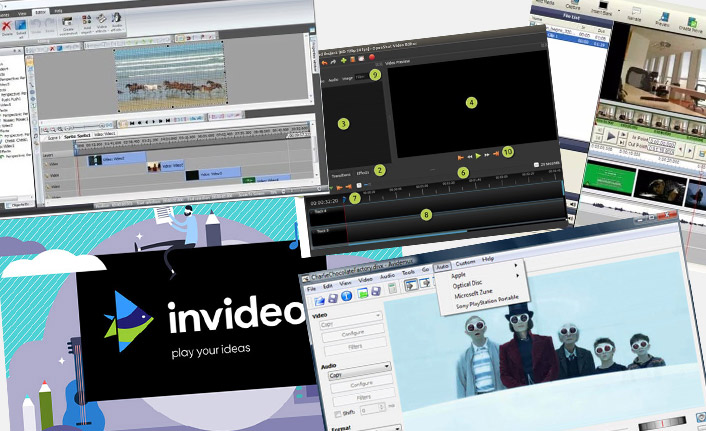
Task: Click the Video Filters button in Avidemux
Action: 355,346
